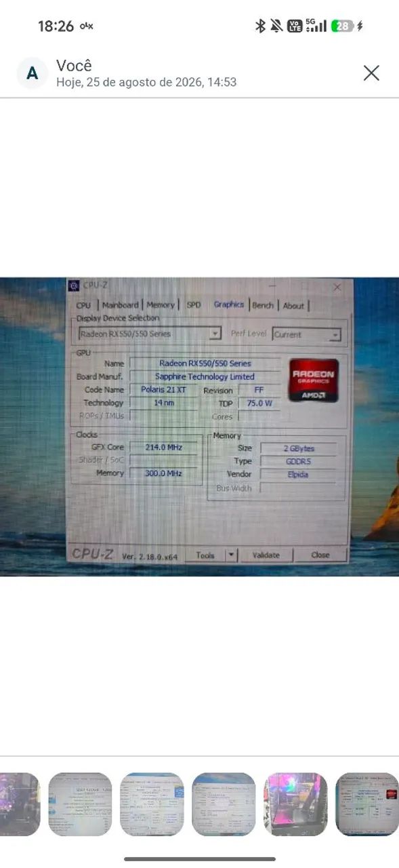Select the Graphics tab in CPU-Z
The width and height of the screenshot is (399, 868).
click(x=229, y=304)
